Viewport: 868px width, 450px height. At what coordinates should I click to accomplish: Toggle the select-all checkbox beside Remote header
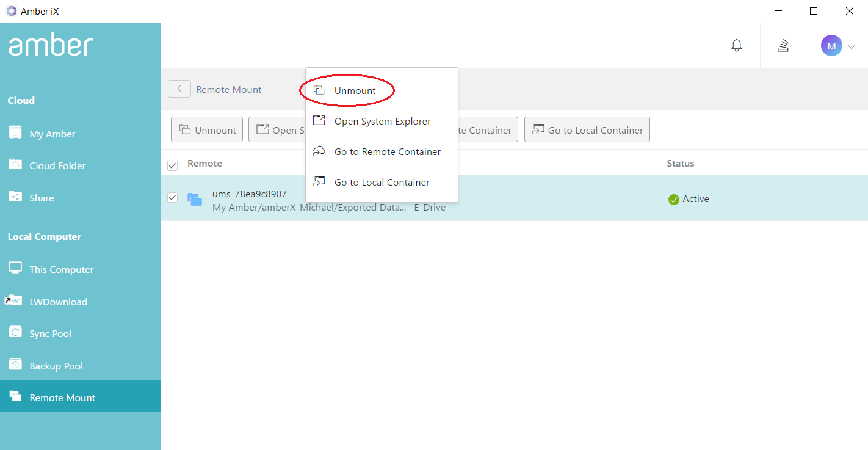(173, 165)
